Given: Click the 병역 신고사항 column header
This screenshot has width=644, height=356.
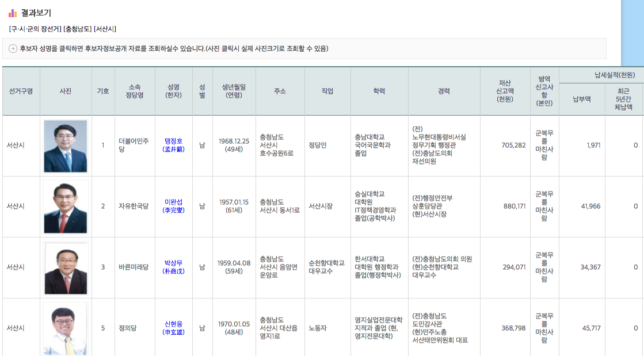Looking at the screenshot, I should 544,91.
